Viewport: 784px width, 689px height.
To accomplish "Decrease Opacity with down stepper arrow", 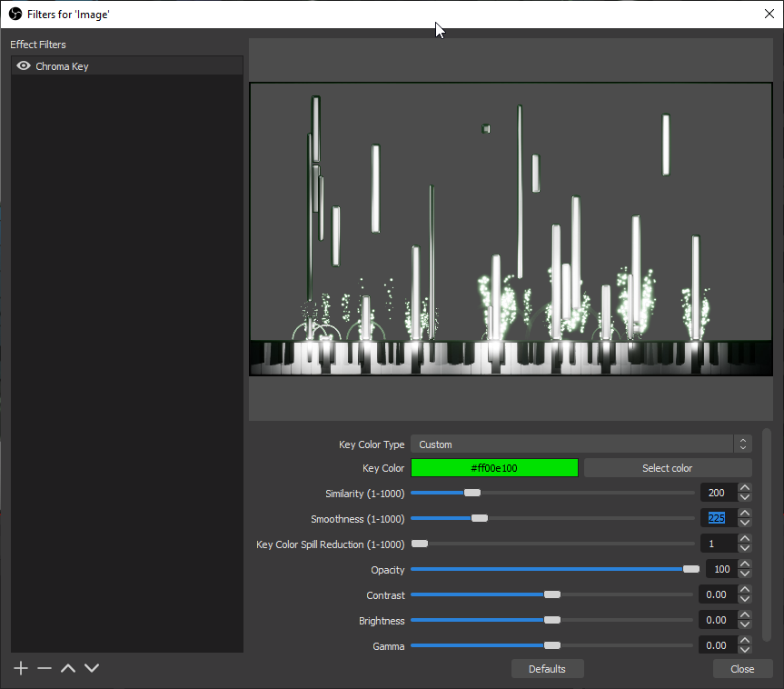I will (745, 574).
